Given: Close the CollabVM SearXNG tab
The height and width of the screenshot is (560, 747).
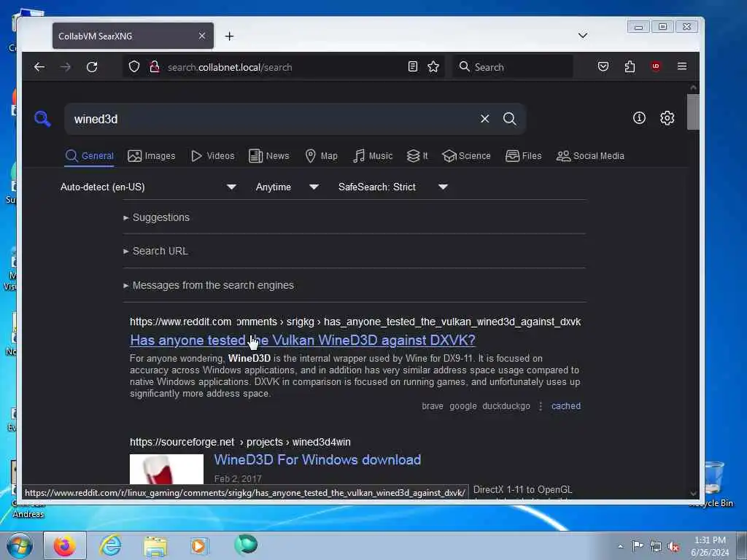Looking at the screenshot, I should click(x=202, y=36).
